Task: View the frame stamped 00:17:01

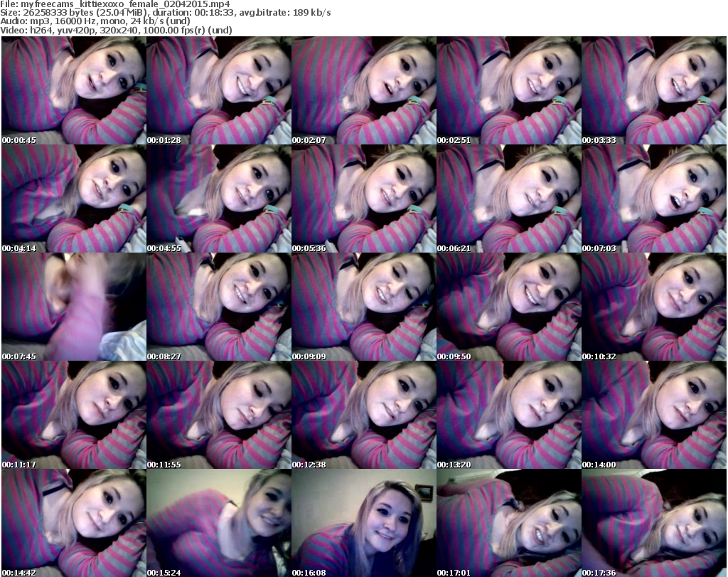Action: pos(509,523)
